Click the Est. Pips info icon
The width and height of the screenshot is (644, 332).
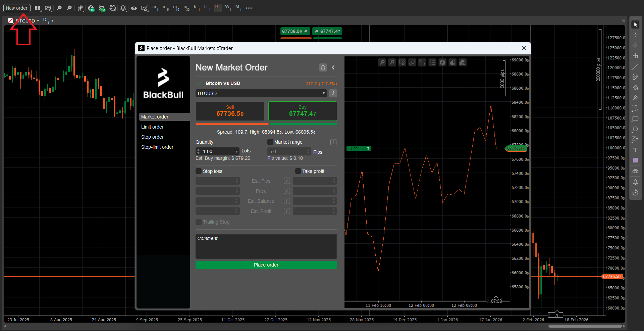tap(287, 181)
